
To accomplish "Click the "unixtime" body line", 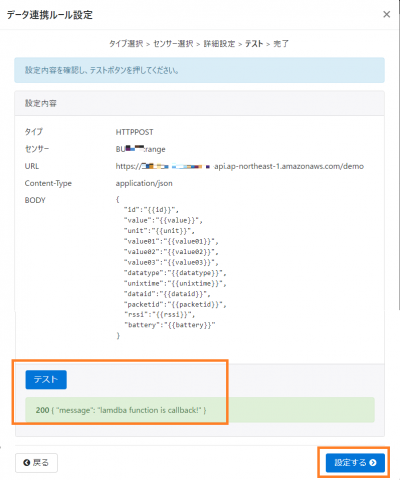I will 175,283.
